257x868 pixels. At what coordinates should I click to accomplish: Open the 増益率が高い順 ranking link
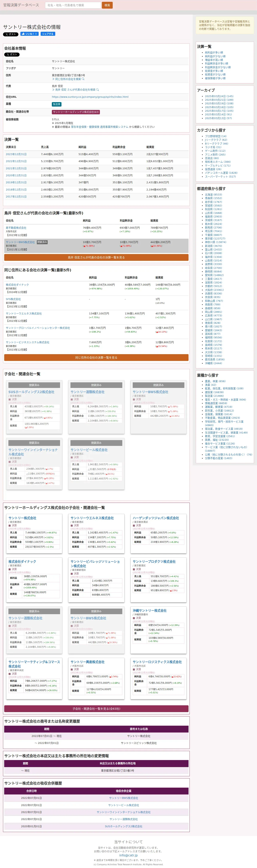[x=214, y=60]
